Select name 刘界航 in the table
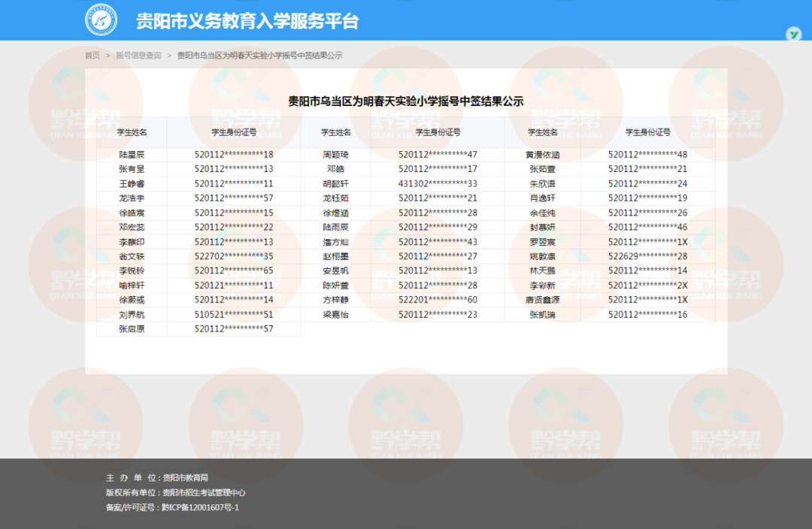Viewport: 812px width, 529px height. pos(132,314)
